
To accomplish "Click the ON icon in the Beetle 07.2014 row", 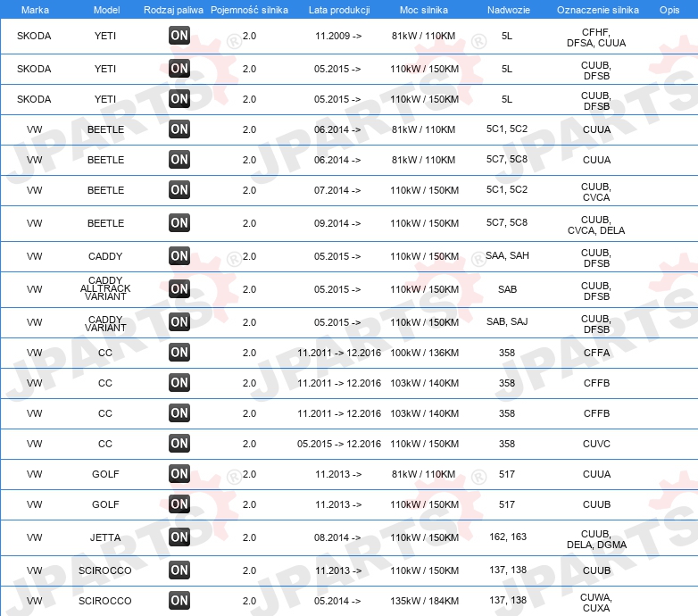I will (x=179, y=189).
